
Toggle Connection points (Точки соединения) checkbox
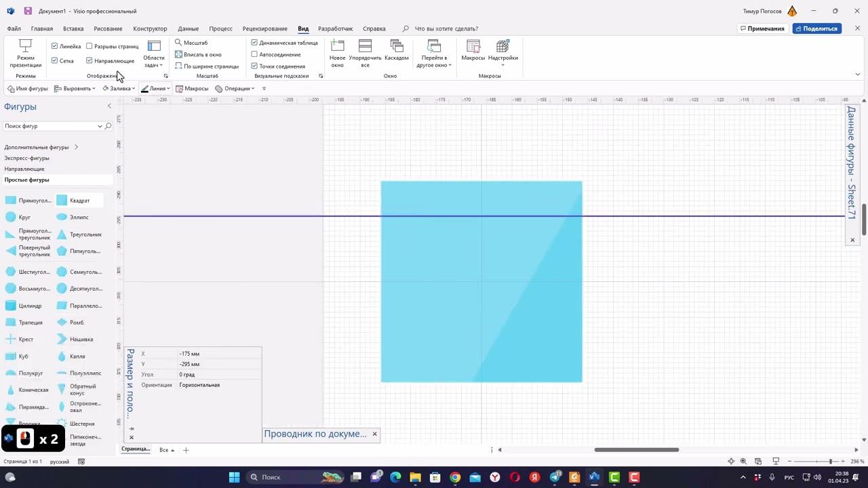click(254, 66)
